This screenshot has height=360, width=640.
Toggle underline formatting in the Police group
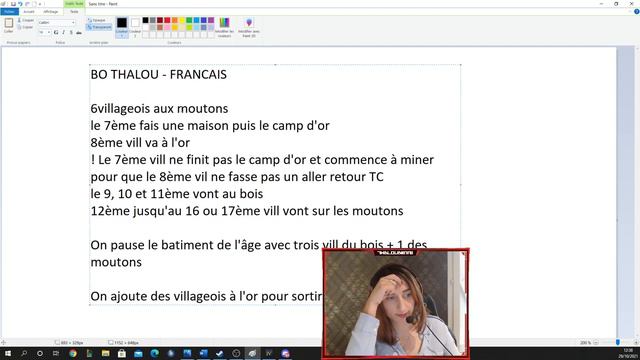pyautogui.click(x=71, y=32)
